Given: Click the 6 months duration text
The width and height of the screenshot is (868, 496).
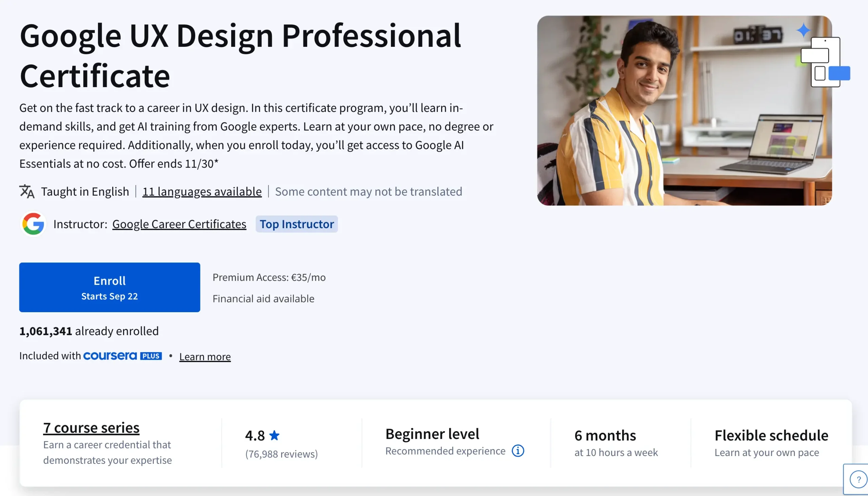Looking at the screenshot, I should click(605, 435).
